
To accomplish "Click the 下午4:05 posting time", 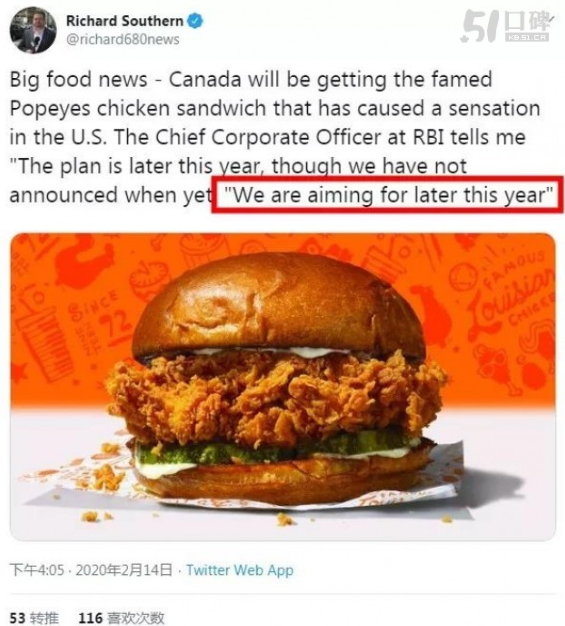I will (x=37, y=570).
